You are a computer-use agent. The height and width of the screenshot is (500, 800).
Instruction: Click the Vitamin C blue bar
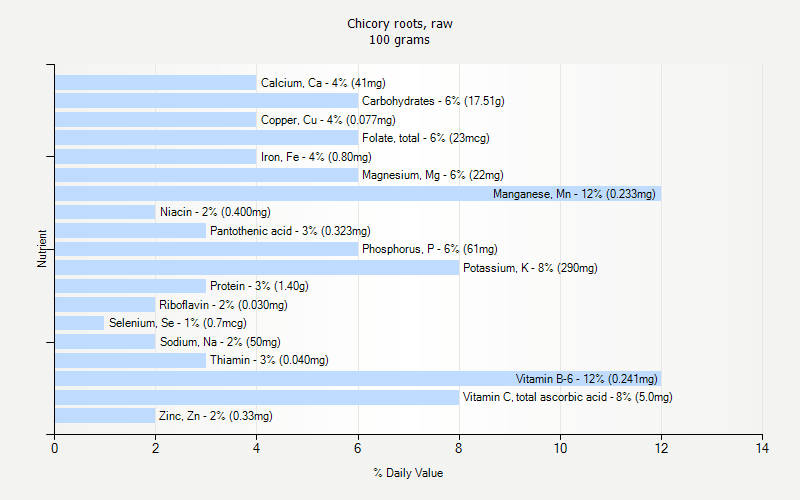point(257,397)
